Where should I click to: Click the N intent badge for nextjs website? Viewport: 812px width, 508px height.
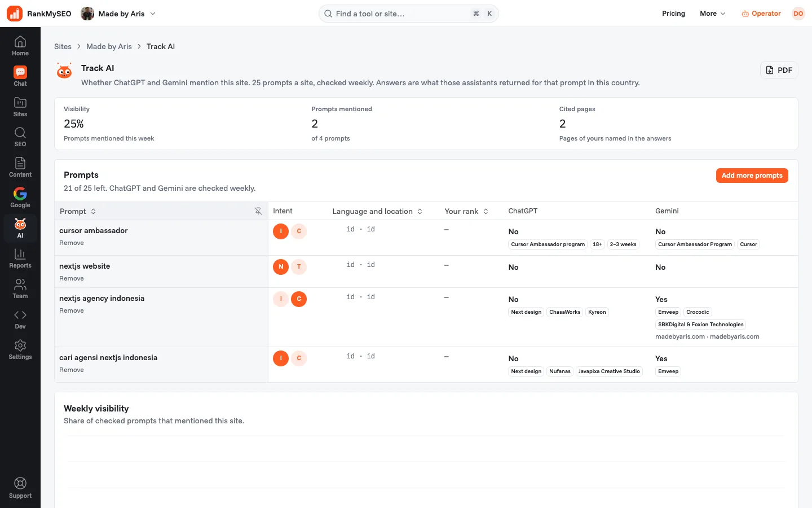[x=281, y=266]
